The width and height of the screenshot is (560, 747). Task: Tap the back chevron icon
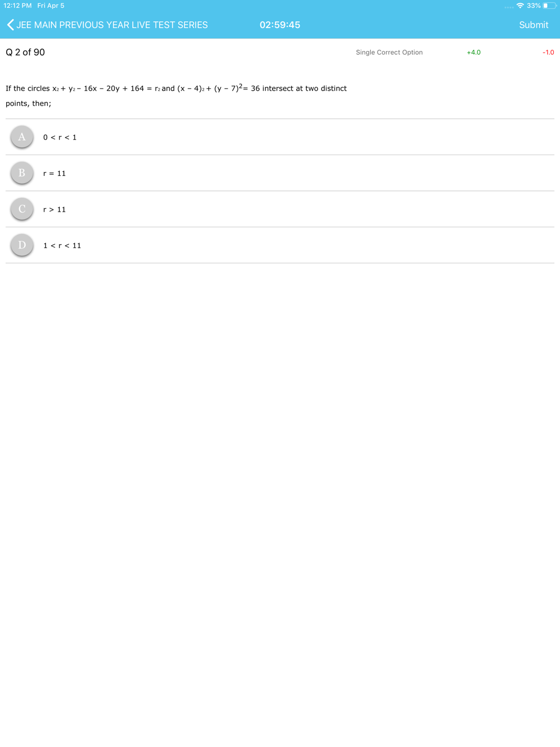coord(11,25)
